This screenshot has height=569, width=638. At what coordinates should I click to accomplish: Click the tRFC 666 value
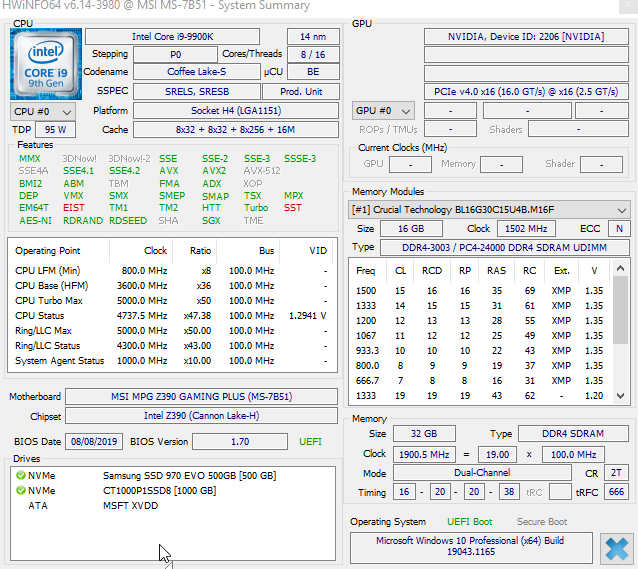pos(616,492)
